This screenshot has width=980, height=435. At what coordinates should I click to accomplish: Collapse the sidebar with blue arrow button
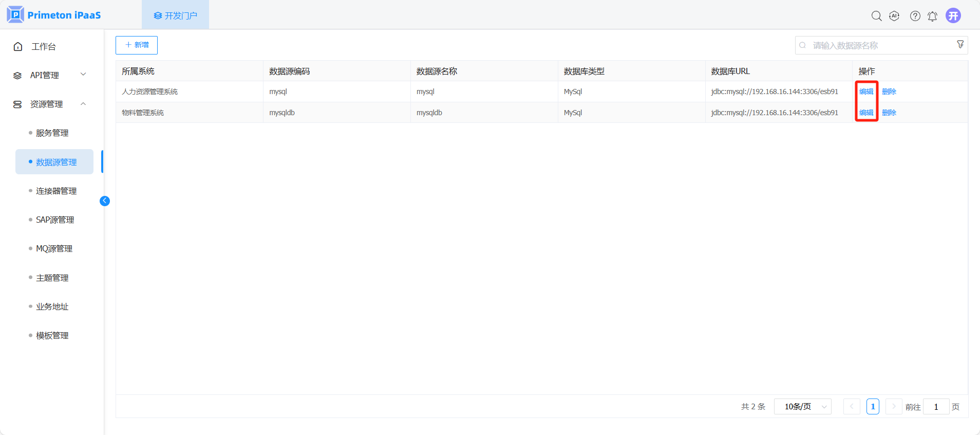(x=105, y=201)
